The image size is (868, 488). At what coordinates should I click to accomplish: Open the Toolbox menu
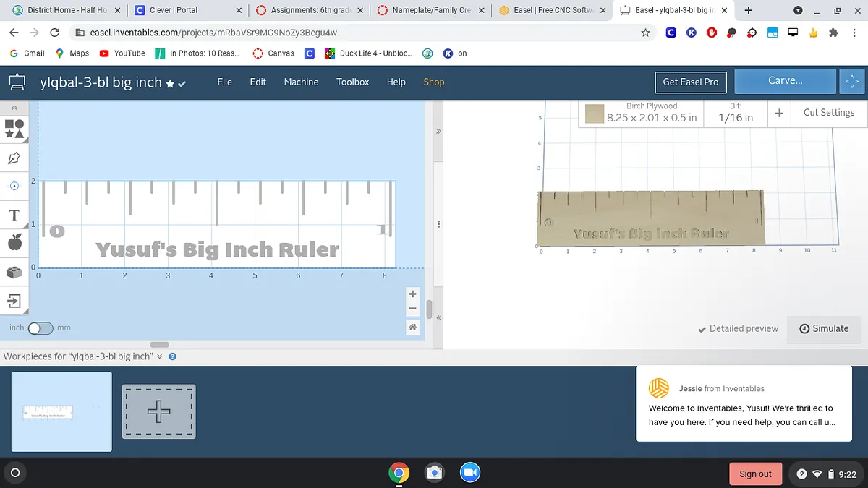coord(352,82)
